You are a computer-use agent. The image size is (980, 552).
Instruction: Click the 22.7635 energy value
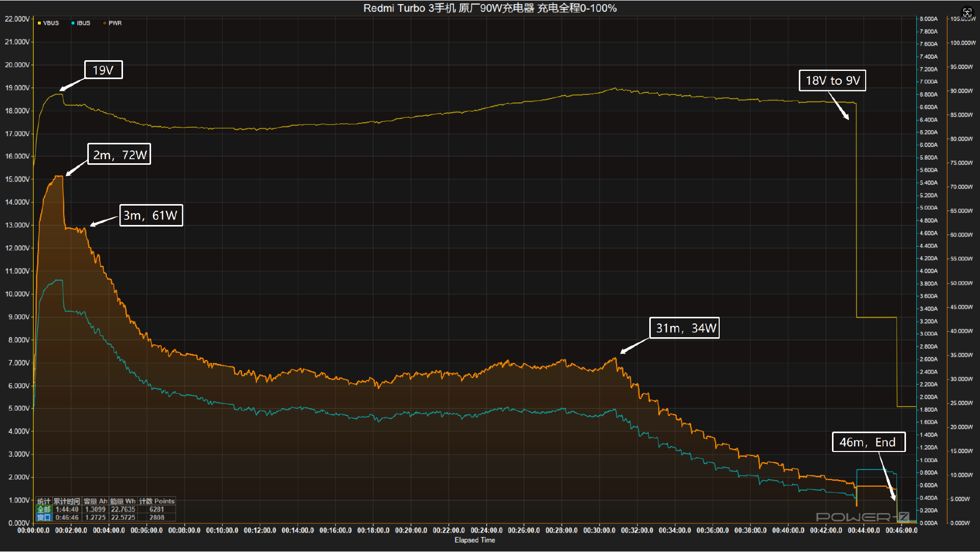123,509
